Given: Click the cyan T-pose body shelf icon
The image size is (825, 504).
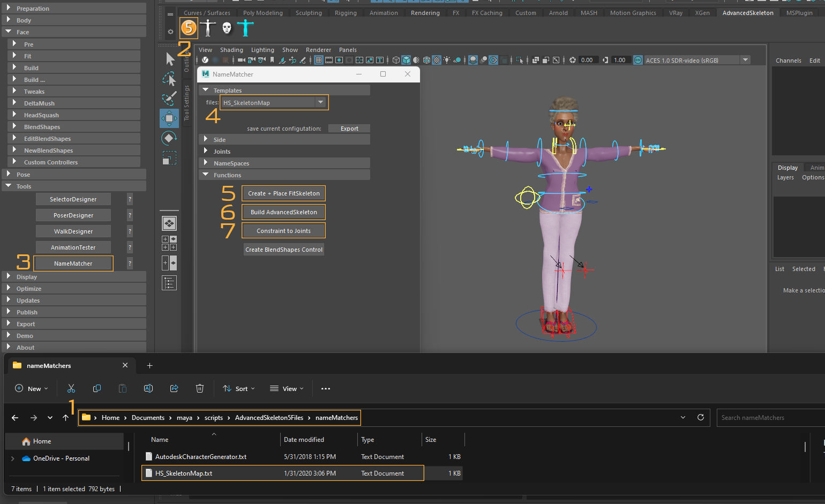Looking at the screenshot, I should coord(245,28).
